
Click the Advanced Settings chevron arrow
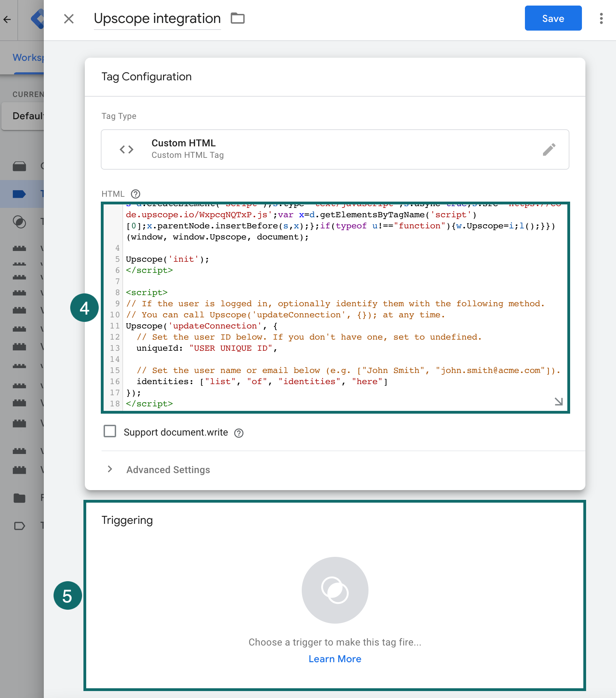tap(110, 469)
